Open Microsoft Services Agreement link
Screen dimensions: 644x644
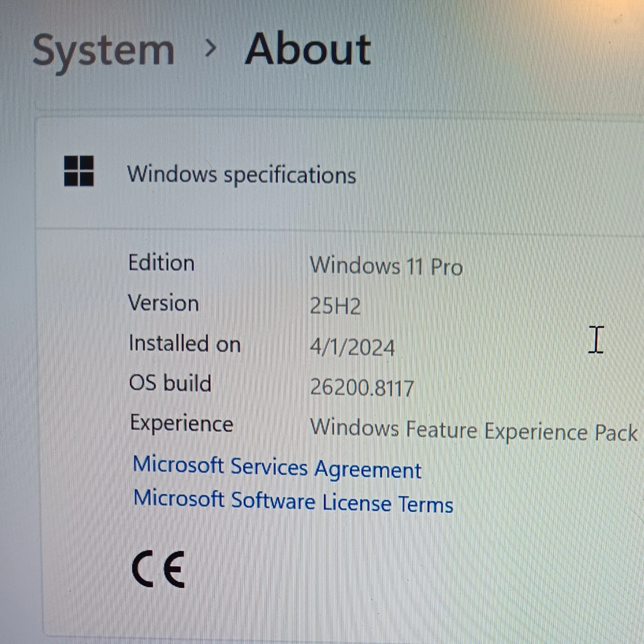[277, 467]
